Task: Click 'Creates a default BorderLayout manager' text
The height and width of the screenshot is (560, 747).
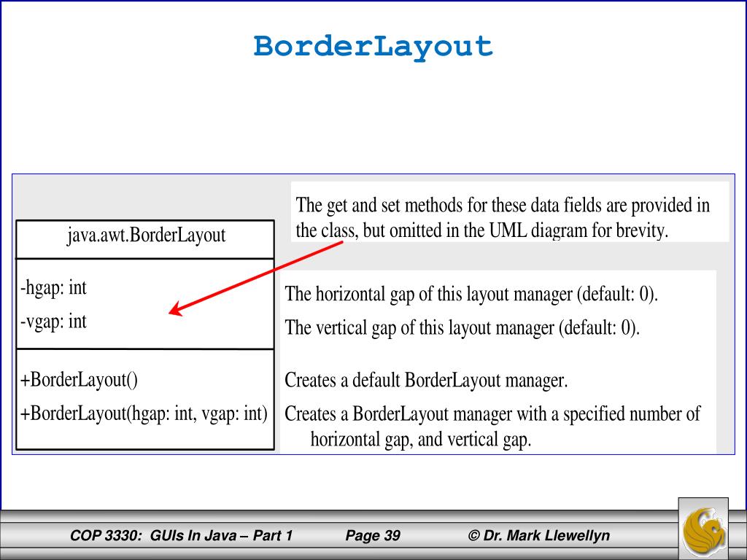Action: [426, 380]
